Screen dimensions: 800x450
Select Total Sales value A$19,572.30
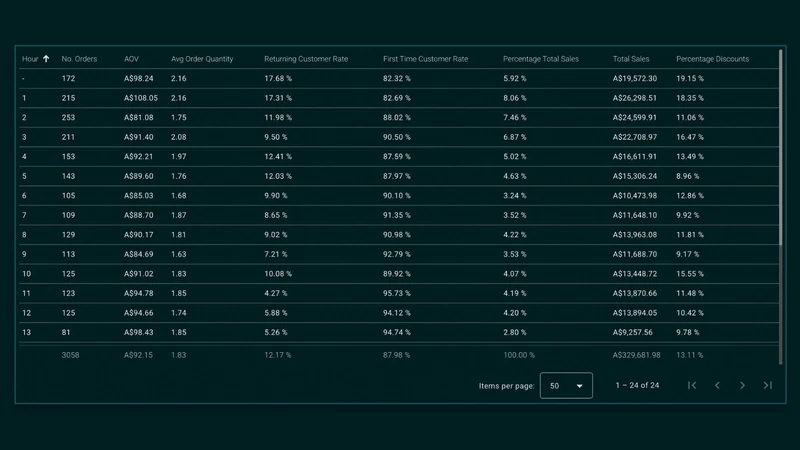pyautogui.click(x=635, y=79)
